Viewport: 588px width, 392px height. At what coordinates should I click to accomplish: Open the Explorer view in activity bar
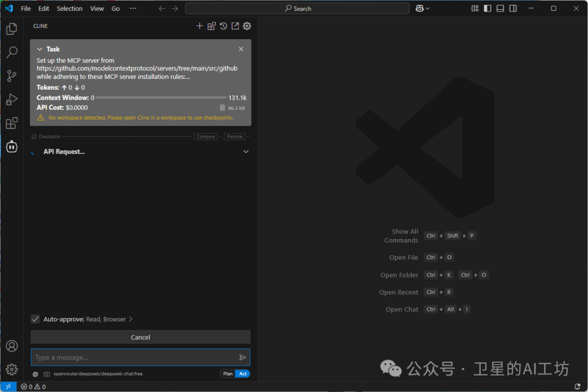[x=11, y=29]
